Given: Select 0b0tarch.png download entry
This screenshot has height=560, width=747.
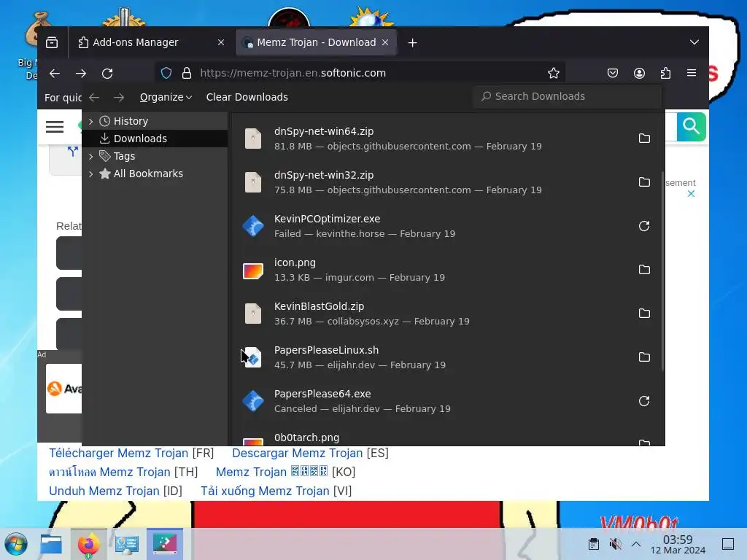Looking at the screenshot, I should (x=446, y=437).
